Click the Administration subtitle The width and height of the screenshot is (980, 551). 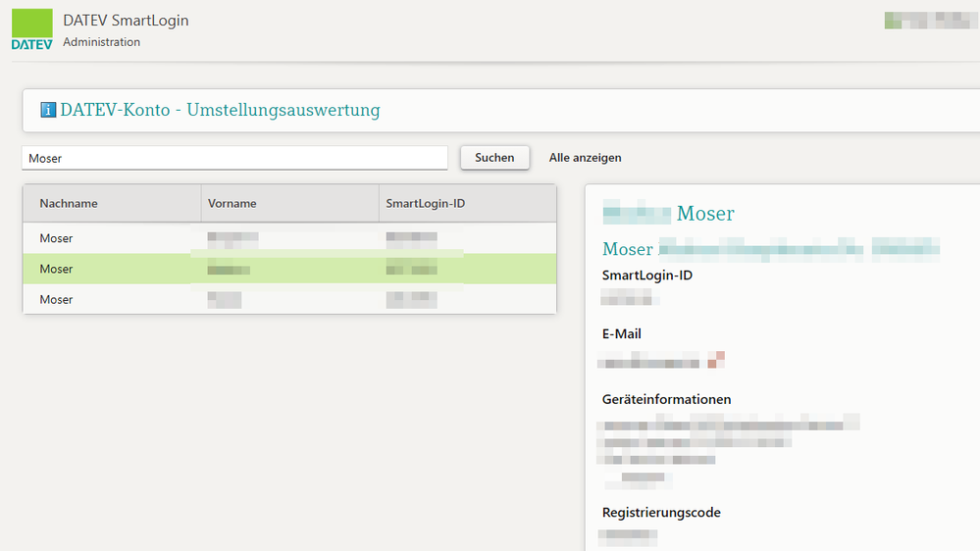(x=101, y=42)
